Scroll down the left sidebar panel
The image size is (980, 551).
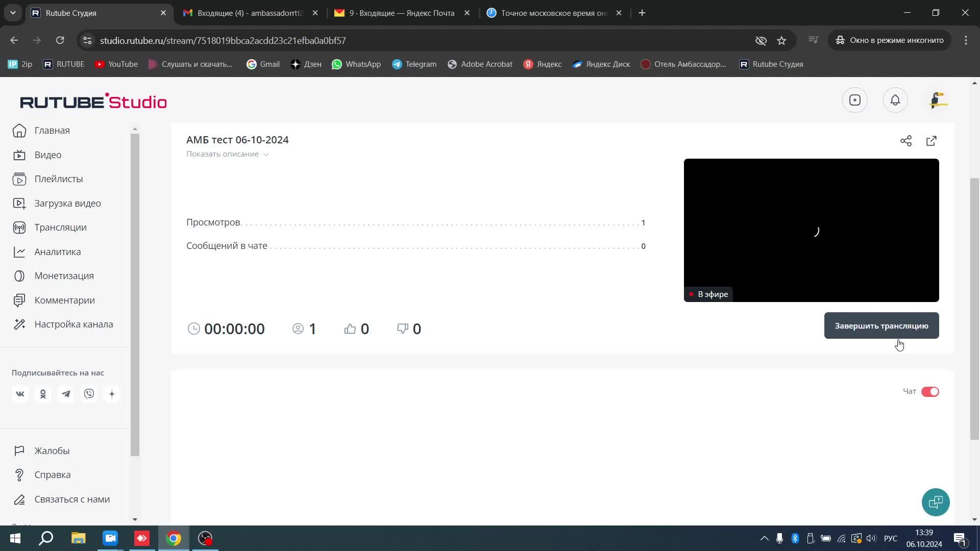coord(135,520)
